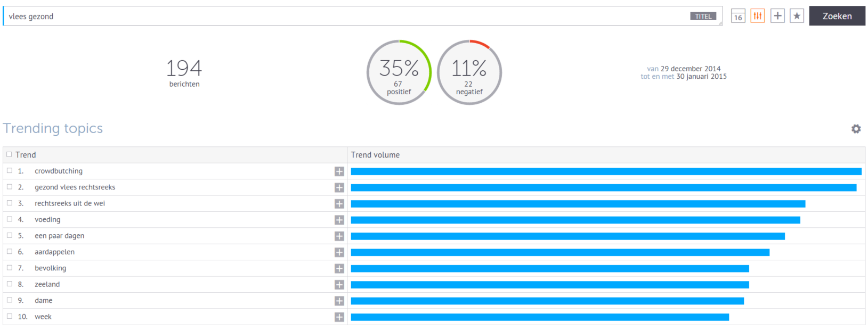868x330 pixels.
Task: Click plus icon for voeding row
Action: pyautogui.click(x=339, y=220)
